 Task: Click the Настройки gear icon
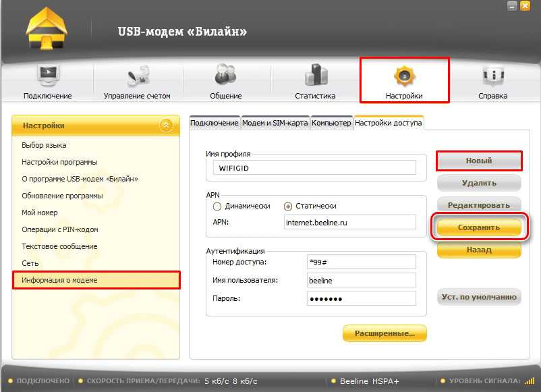point(404,75)
